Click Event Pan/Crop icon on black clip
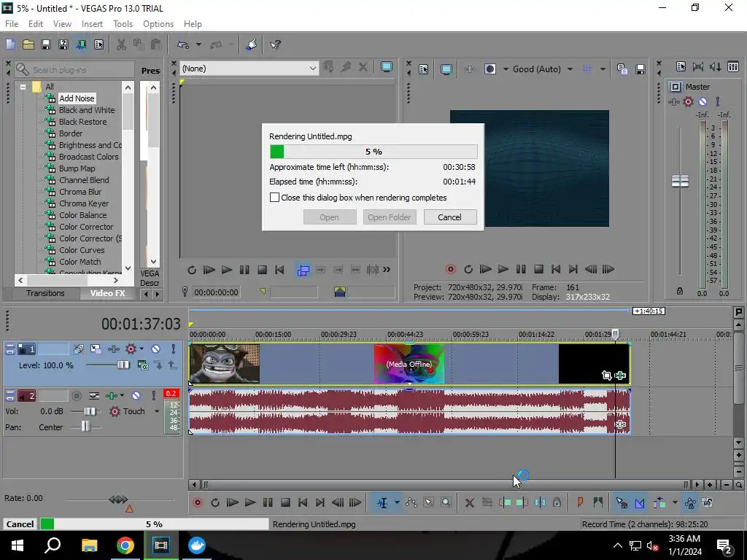The width and height of the screenshot is (747, 560). (606, 376)
